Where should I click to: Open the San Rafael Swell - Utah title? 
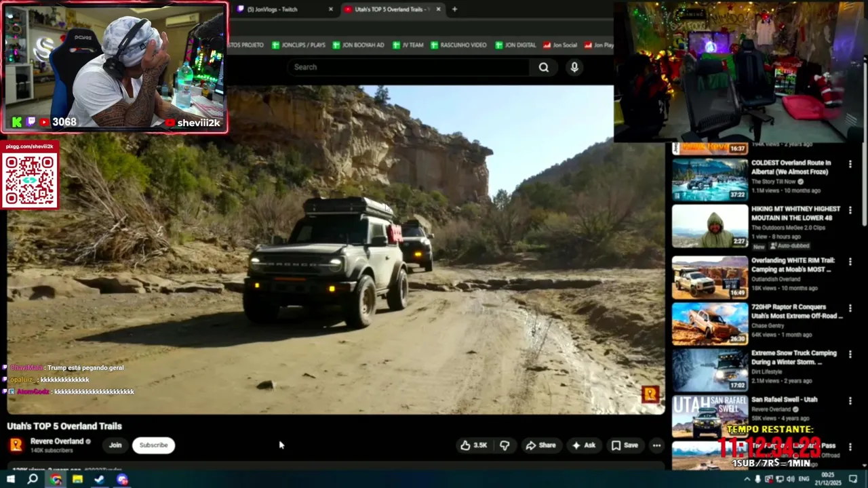784,400
